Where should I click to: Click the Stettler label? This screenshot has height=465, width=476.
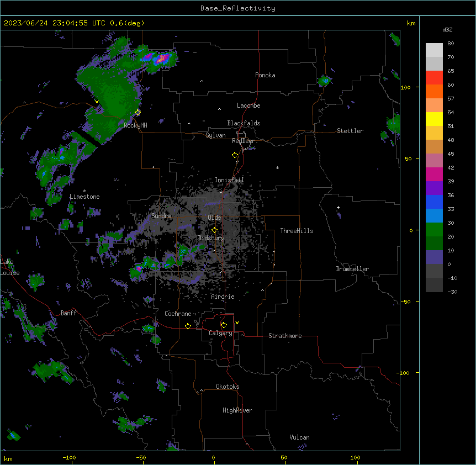[x=350, y=131]
